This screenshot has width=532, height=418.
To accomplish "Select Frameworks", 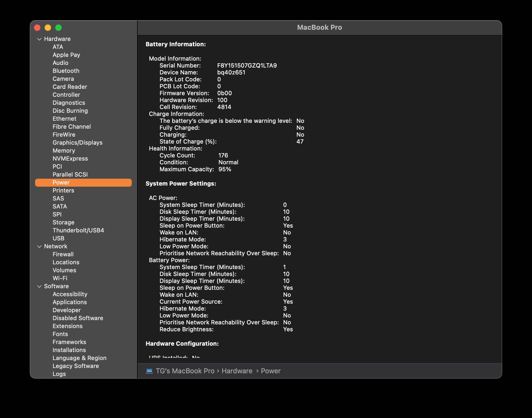I will (69, 342).
